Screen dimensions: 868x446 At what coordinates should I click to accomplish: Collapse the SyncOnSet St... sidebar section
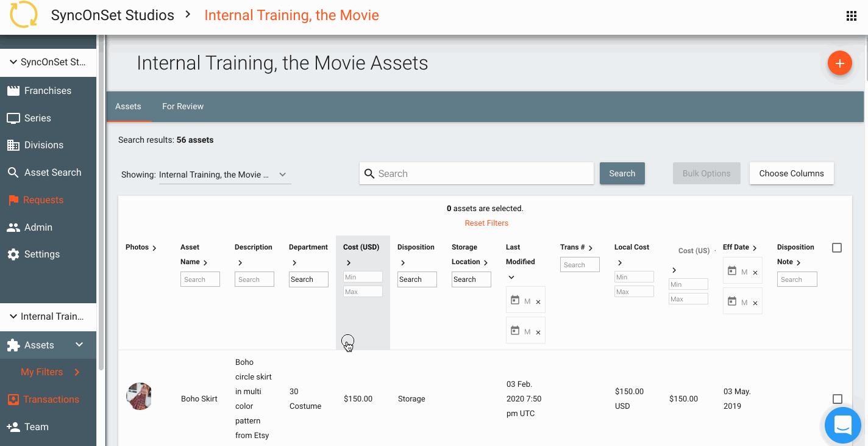(13, 62)
